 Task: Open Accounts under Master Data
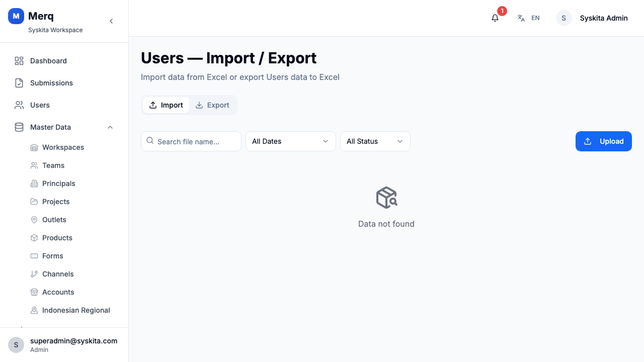[x=72, y=292]
